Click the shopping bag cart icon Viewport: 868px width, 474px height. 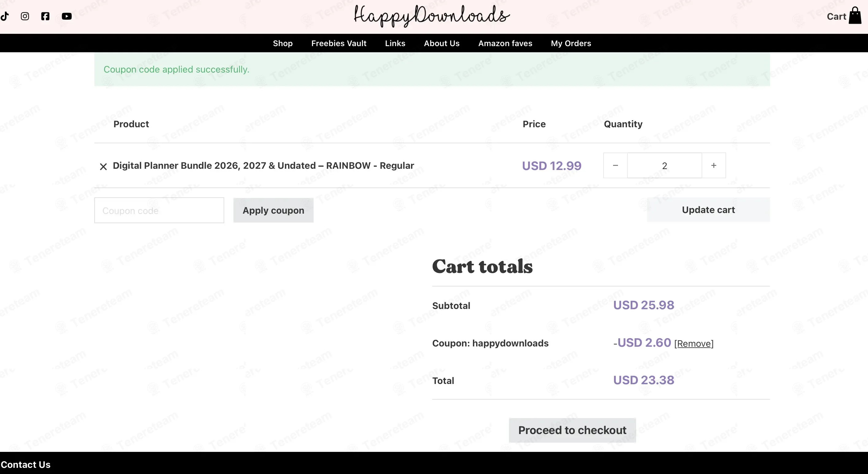coord(855,16)
